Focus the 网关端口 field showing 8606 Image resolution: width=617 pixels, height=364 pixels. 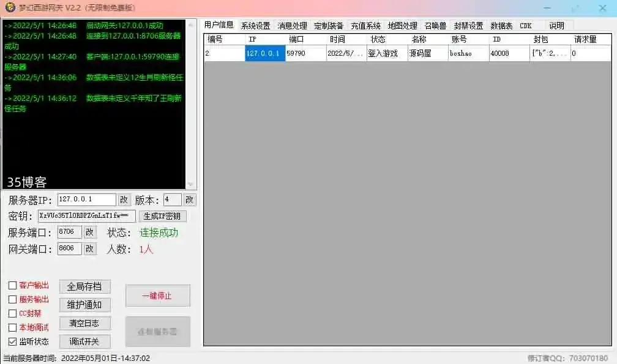[69, 248]
